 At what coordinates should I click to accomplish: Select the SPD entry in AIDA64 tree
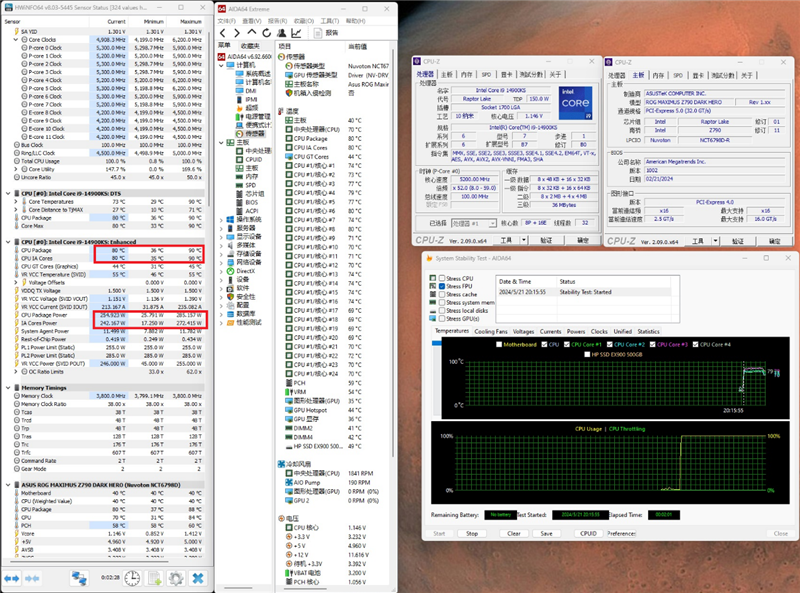[246, 185]
